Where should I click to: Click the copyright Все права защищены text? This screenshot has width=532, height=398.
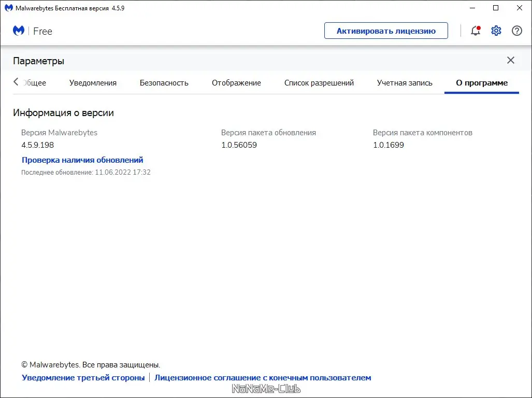coord(91,365)
